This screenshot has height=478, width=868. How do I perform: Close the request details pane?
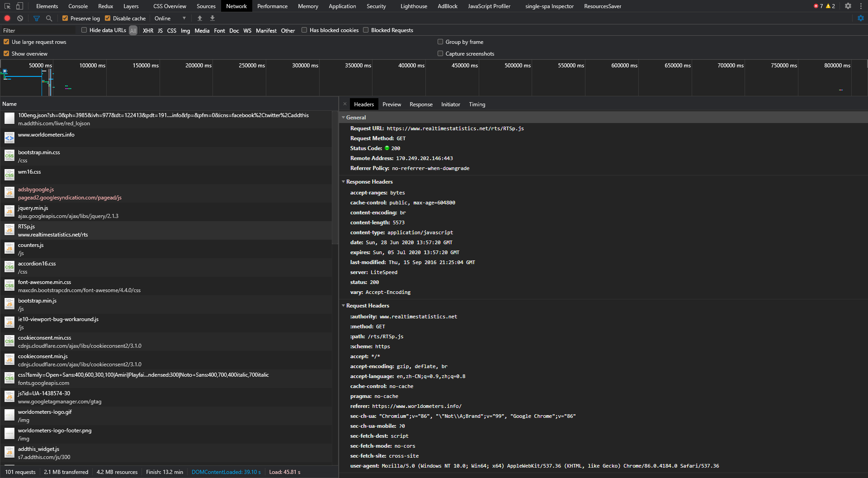[x=345, y=104]
